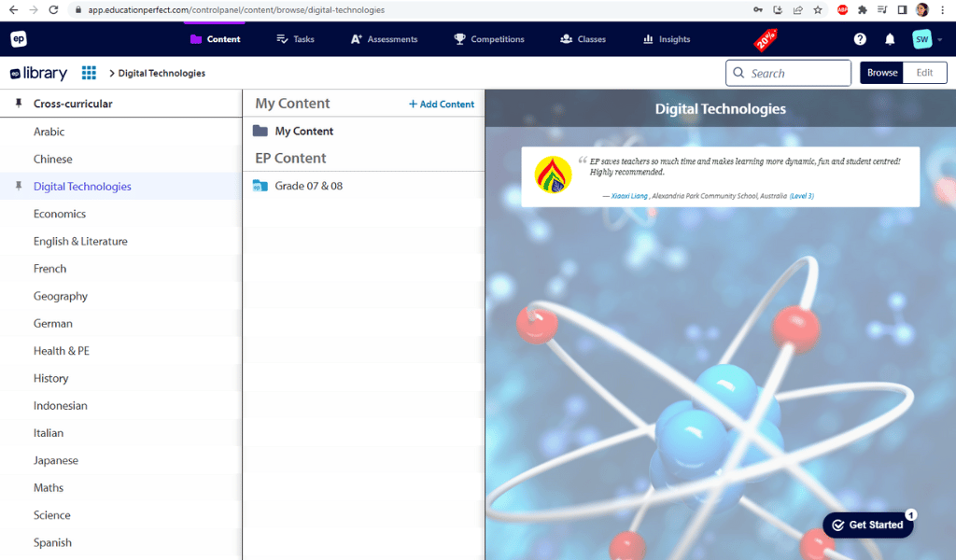Viewport: 956px width, 560px height.
Task: Click the Add Content link
Action: pyautogui.click(x=442, y=105)
